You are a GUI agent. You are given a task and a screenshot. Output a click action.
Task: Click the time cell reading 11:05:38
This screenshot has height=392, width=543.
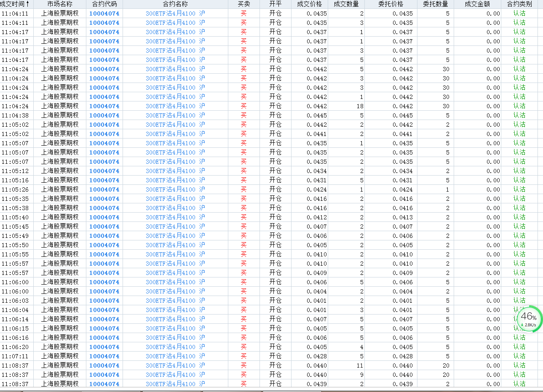15,208
